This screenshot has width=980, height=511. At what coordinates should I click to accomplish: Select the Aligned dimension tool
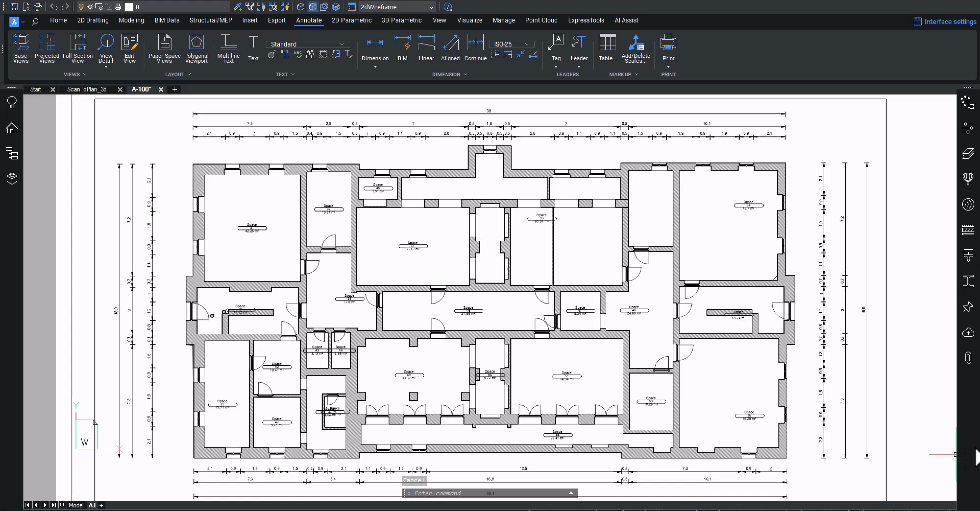pyautogui.click(x=450, y=48)
